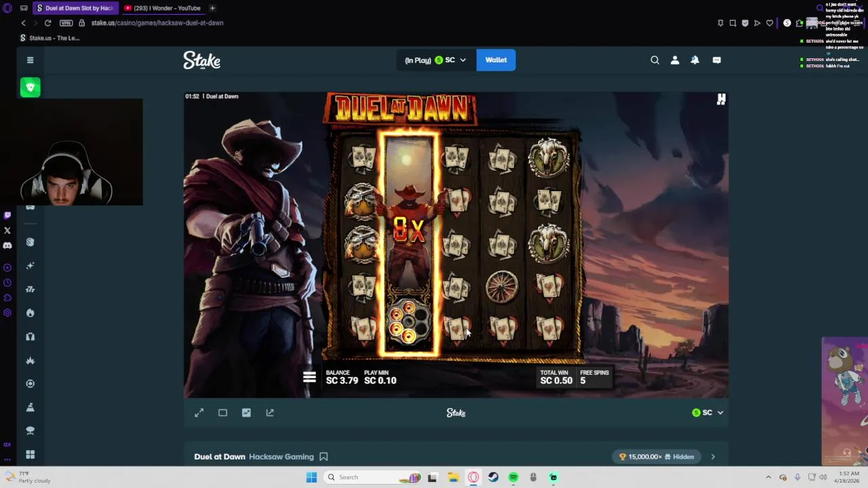Viewport: 868px width, 488px height.
Task: Open Stake site search magnifier
Action: (x=655, y=60)
